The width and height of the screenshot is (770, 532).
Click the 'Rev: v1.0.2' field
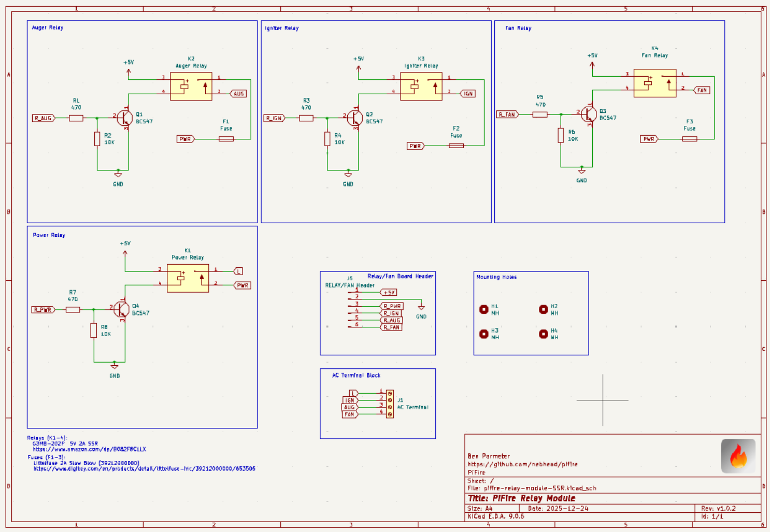click(718, 509)
